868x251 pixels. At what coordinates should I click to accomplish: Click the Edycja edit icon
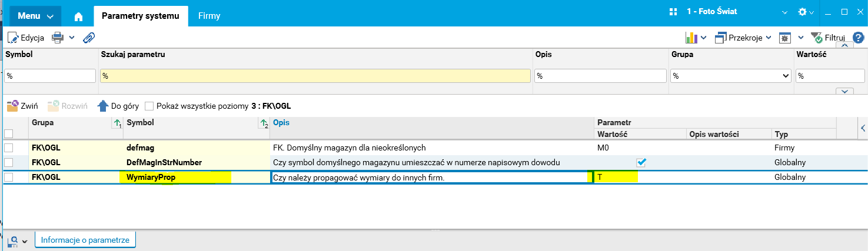point(13,38)
